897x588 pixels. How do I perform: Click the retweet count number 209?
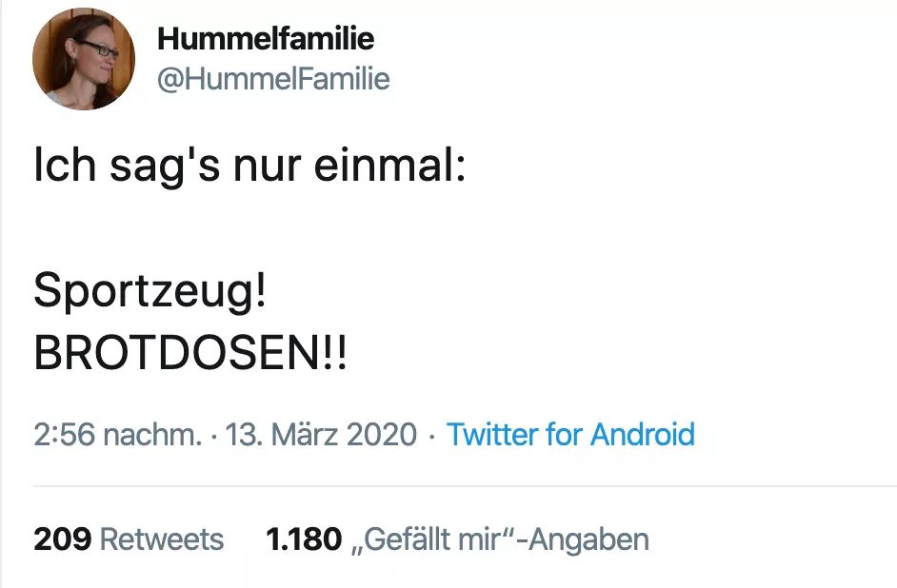[x=62, y=539]
